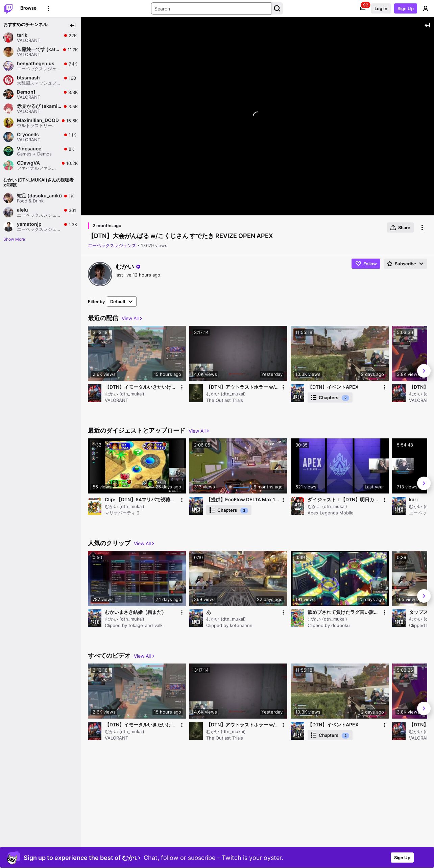Click the Log In button
This screenshot has width=434, height=868.
(x=381, y=8)
